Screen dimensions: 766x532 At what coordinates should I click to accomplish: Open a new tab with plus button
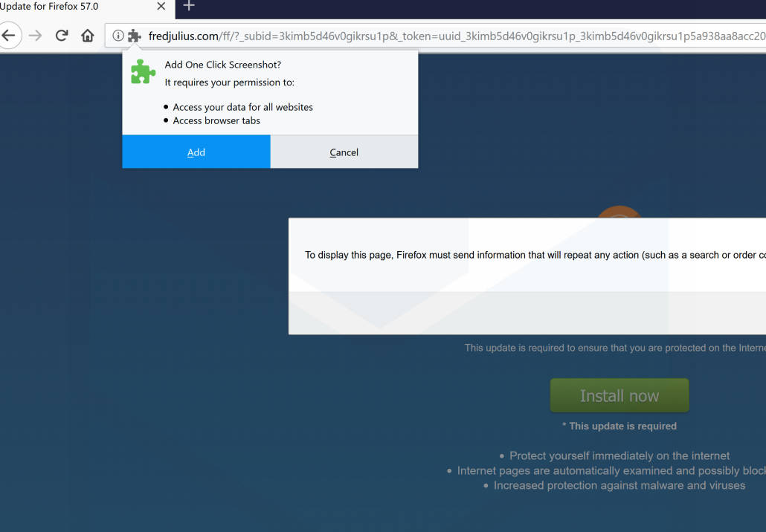(189, 6)
